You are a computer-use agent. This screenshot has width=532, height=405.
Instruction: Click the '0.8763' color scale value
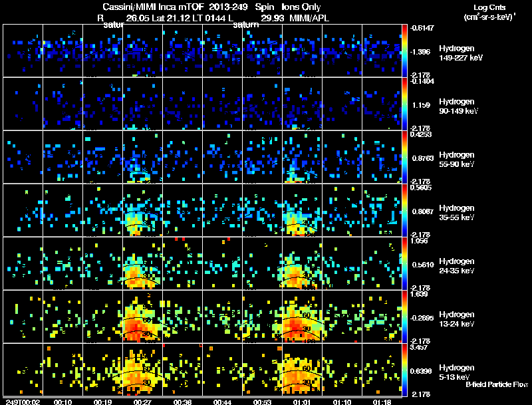[423, 158]
